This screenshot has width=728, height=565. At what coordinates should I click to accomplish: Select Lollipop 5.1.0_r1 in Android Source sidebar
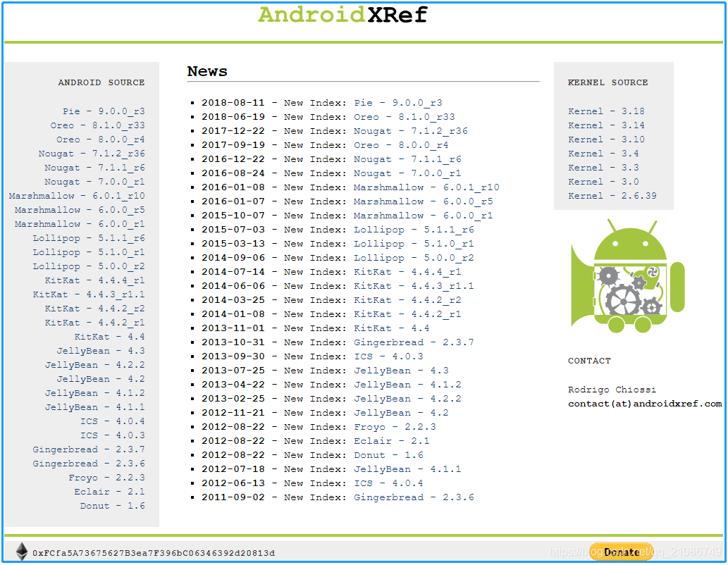(x=89, y=252)
